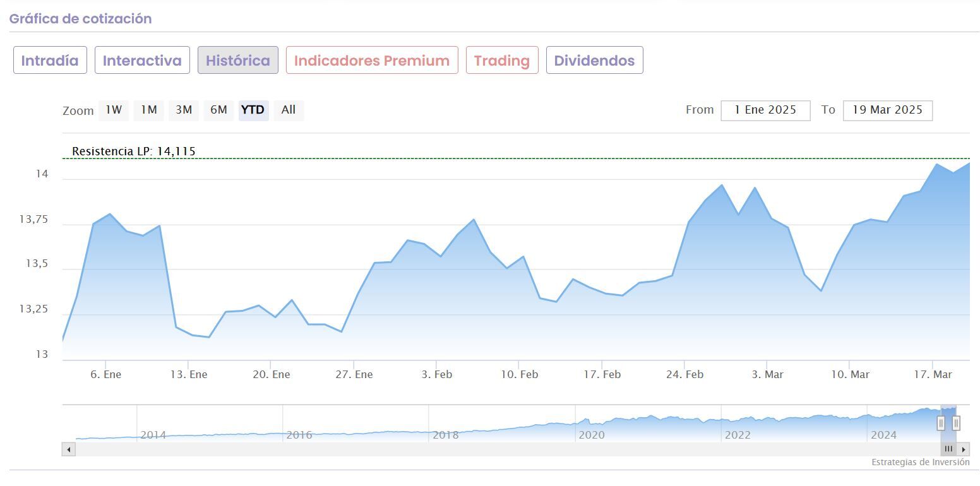Set zoom range to 3M
Image resolution: width=980 pixels, height=486 pixels.
184,110
